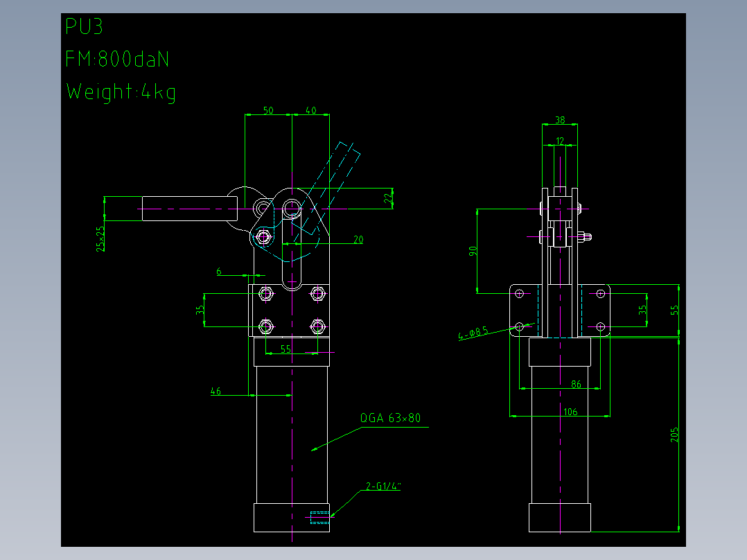Viewport: 747px width, 560px height.
Task: Select the cyan G1/4 port symbol
Action: (319, 517)
